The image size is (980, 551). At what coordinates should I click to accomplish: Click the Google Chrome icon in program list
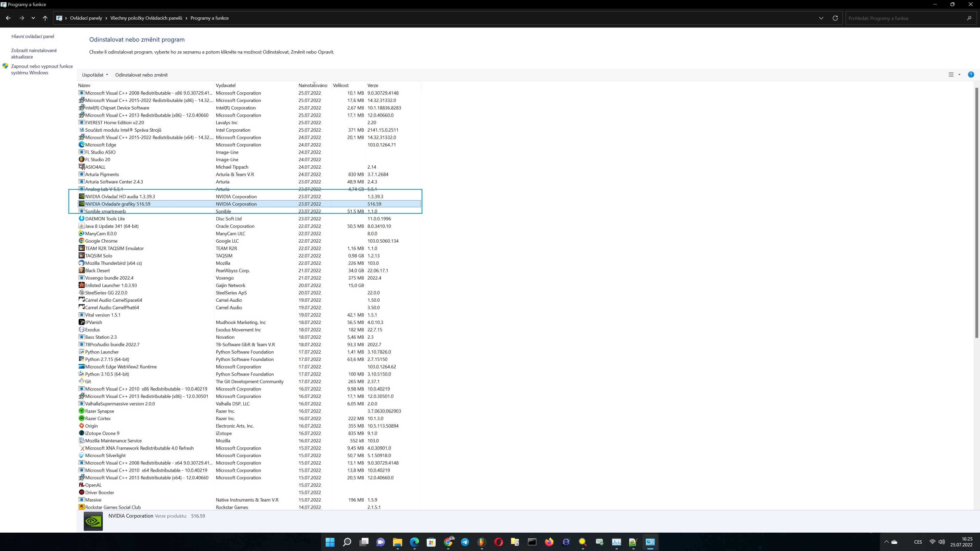pyautogui.click(x=81, y=241)
